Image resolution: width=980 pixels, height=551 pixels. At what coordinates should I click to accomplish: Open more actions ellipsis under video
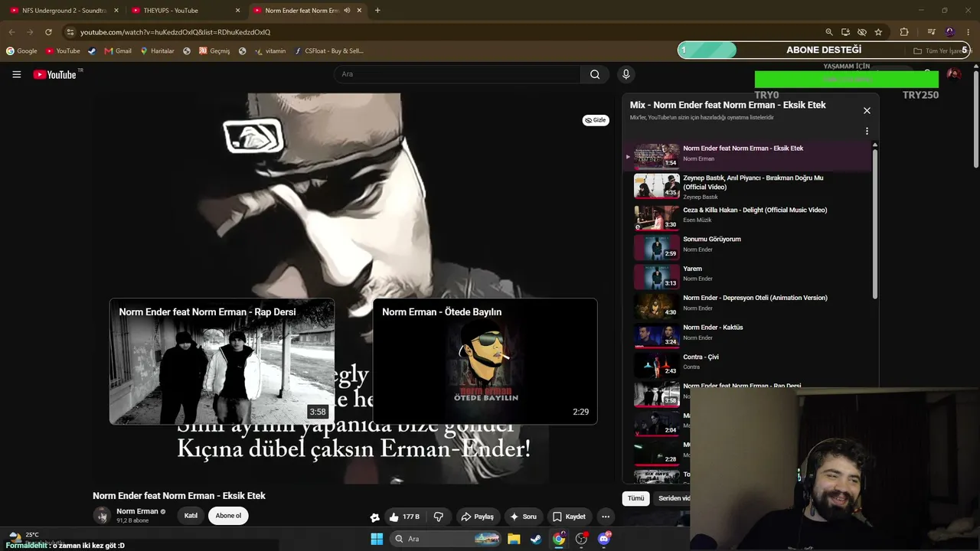pyautogui.click(x=605, y=517)
